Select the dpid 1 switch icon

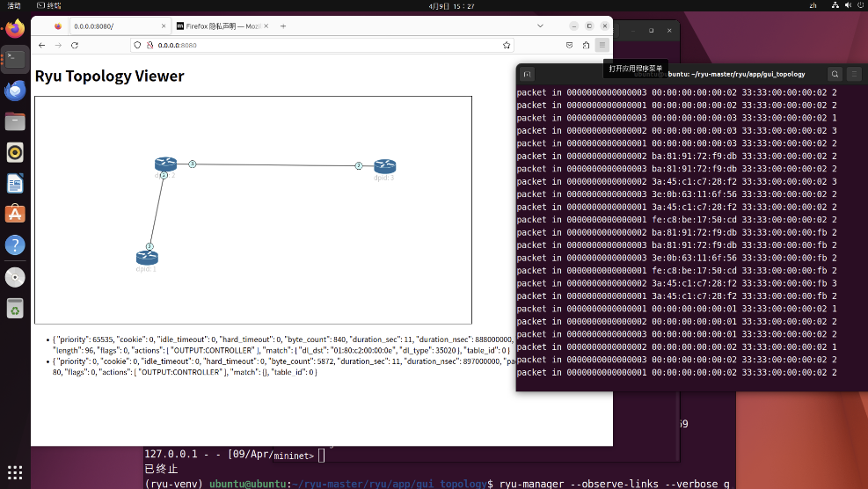click(x=146, y=257)
